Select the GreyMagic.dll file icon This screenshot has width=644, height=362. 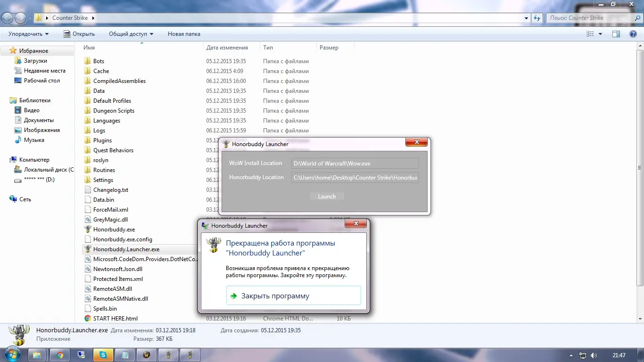pos(88,220)
